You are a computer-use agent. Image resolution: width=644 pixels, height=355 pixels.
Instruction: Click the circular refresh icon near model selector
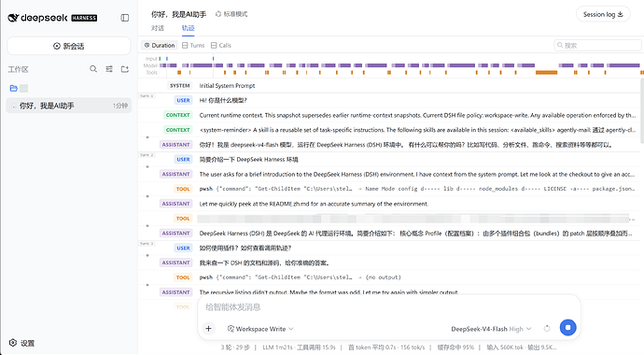click(547, 328)
